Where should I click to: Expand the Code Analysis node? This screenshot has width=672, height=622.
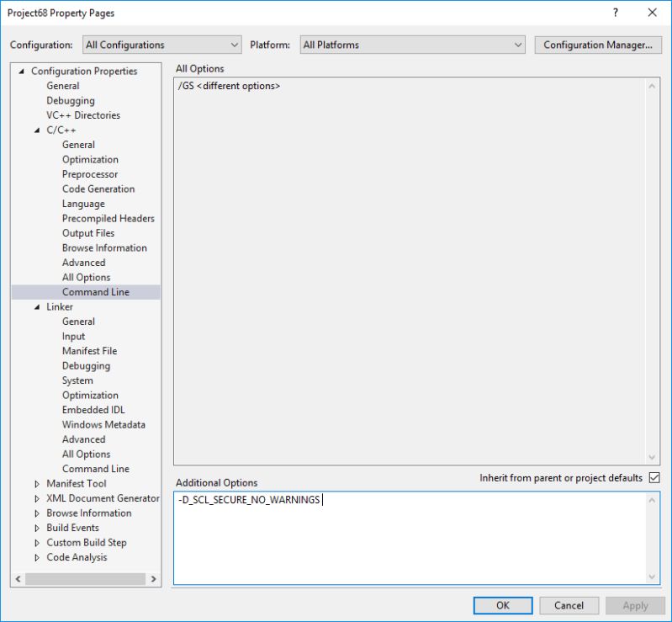coord(37,558)
